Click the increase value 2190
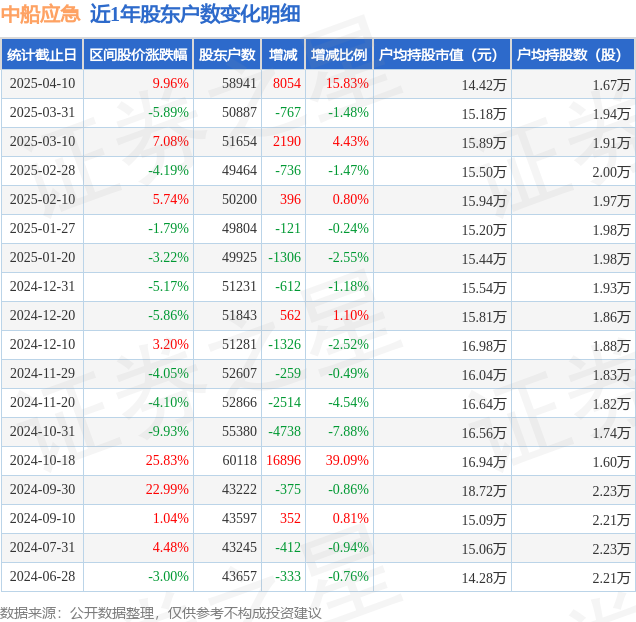The width and height of the screenshot is (636, 622). click(287, 141)
